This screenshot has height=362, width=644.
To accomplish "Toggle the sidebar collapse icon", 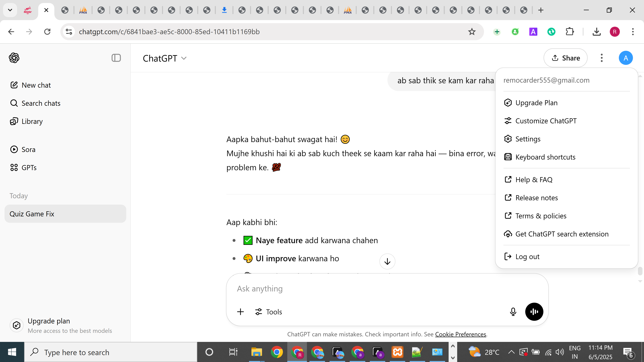I will [116, 58].
